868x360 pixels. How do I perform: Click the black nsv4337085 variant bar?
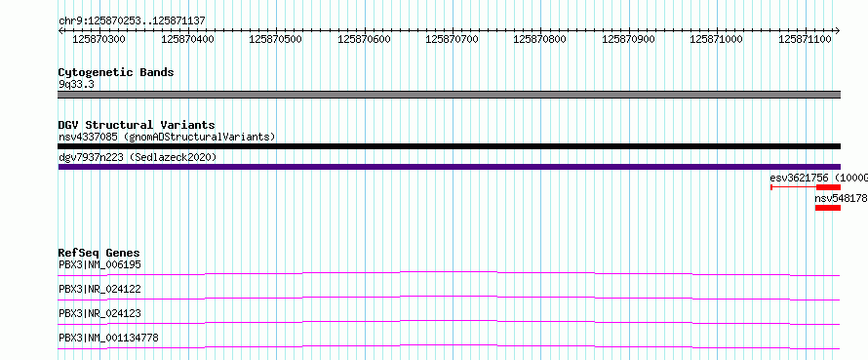point(449,146)
